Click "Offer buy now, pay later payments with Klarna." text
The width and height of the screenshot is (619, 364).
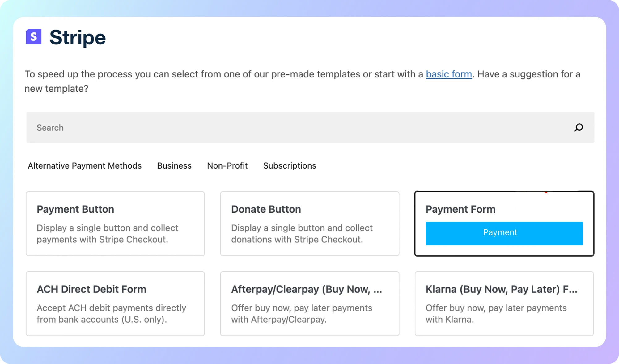(496, 314)
